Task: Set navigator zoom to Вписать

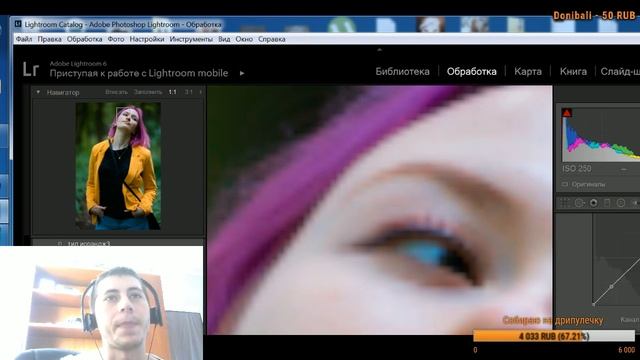Action: tap(116, 92)
